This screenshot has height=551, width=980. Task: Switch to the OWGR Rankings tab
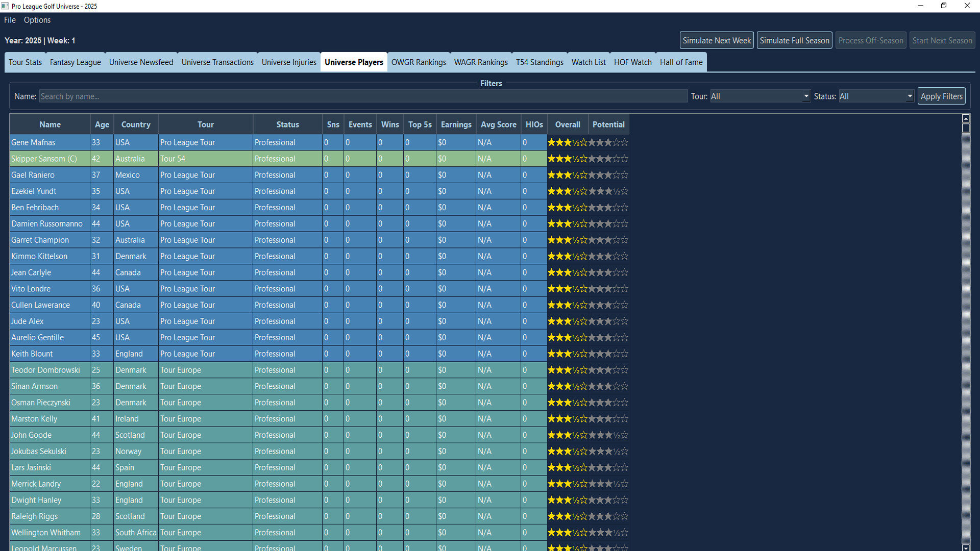click(x=419, y=62)
